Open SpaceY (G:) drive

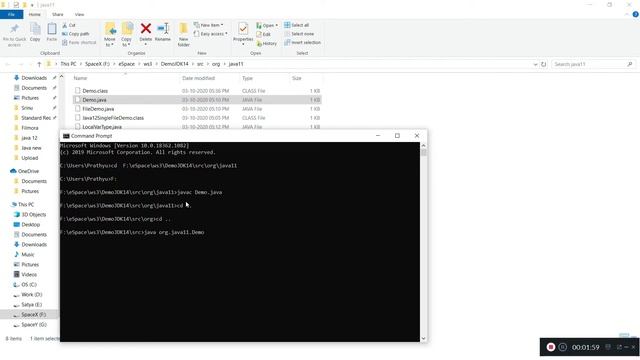(34, 325)
